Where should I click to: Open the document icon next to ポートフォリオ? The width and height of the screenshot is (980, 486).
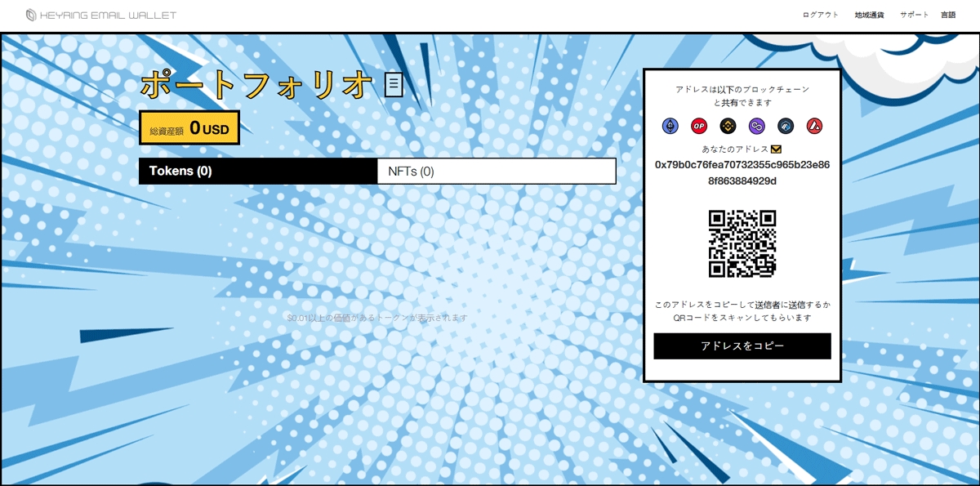coord(394,84)
